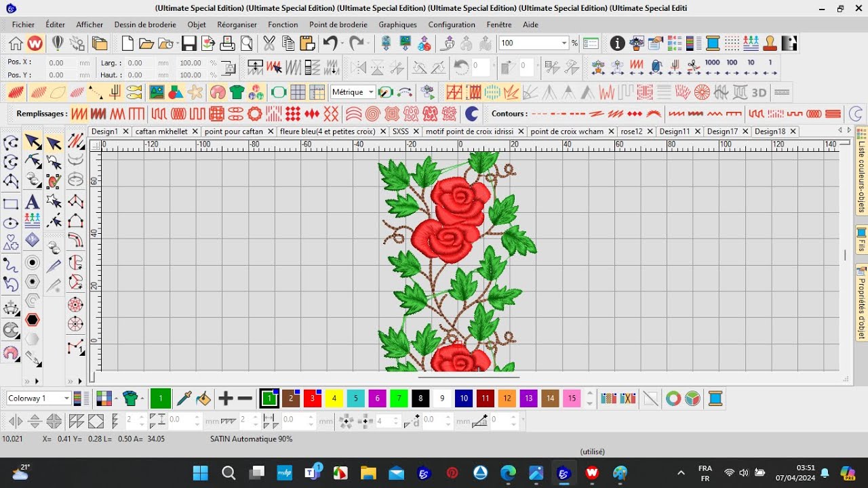Select color swatch 12 orange
Viewport: 868px width, 488px height.
click(507, 399)
